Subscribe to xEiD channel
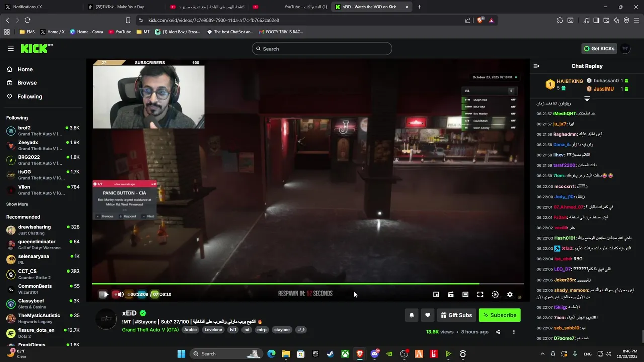 tap(500, 315)
